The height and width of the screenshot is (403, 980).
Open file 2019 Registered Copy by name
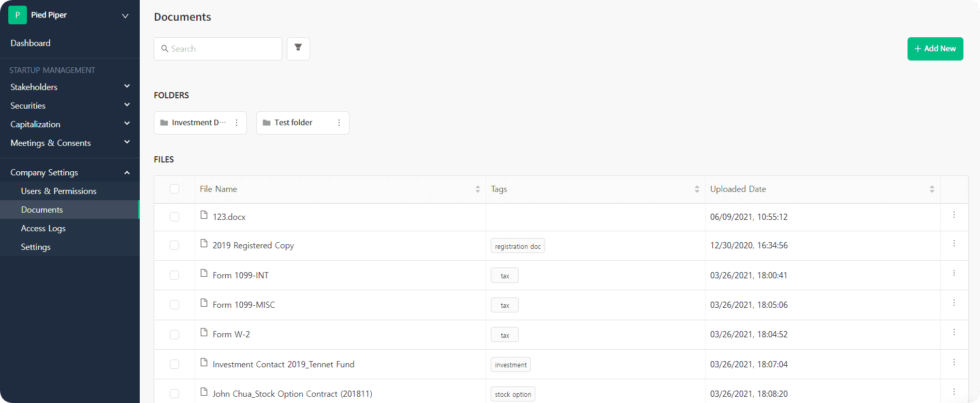[x=253, y=245]
